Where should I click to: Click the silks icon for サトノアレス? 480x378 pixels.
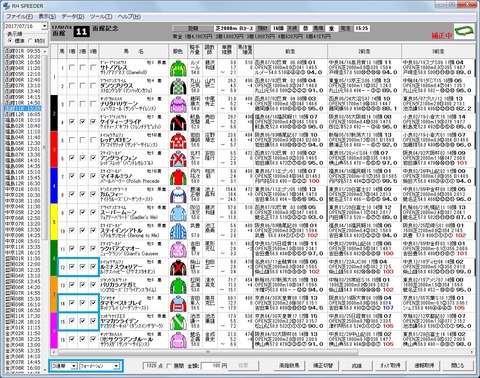[x=178, y=68]
